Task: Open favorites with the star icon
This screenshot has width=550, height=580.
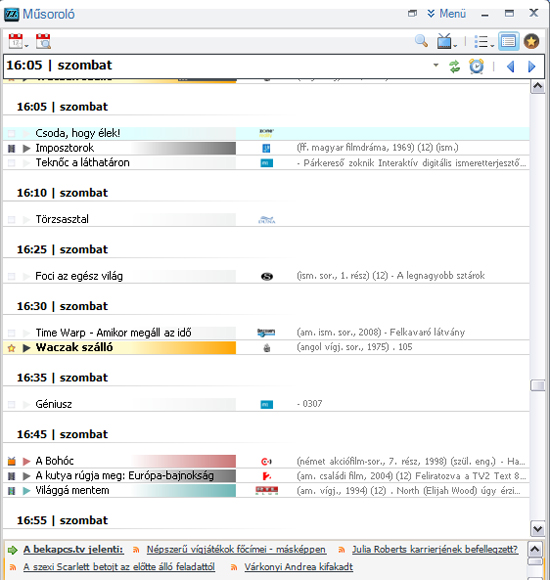Action: tap(531, 41)
